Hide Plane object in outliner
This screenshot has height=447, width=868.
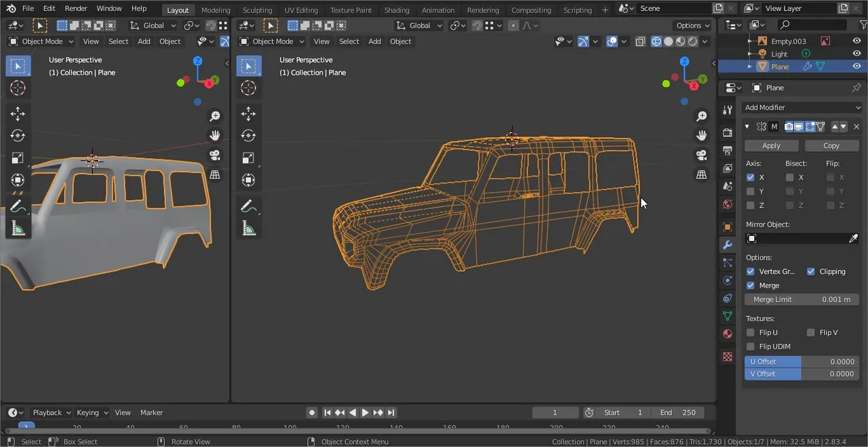coord(856,66)
